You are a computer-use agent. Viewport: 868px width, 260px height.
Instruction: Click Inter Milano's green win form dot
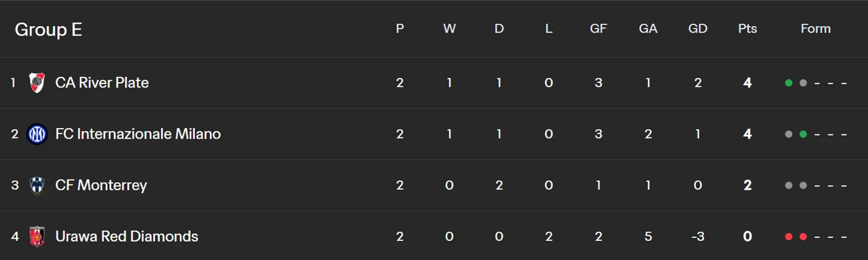click(803, 134)
